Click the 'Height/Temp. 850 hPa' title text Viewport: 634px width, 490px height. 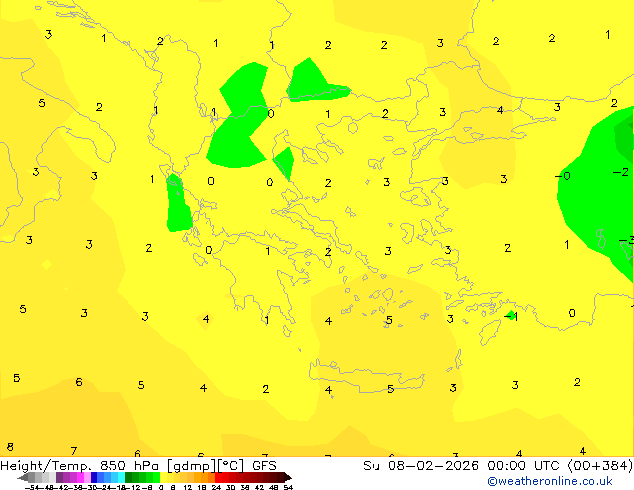(80, 466)
